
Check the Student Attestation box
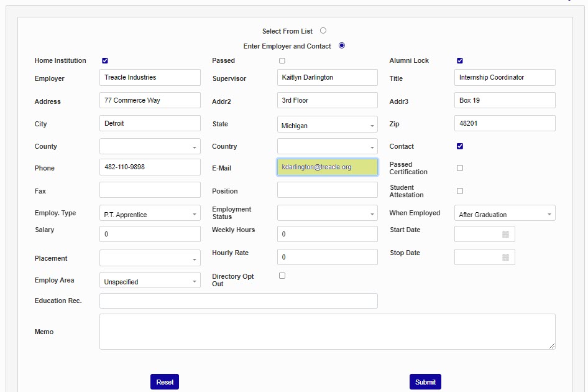coord(460,191)
